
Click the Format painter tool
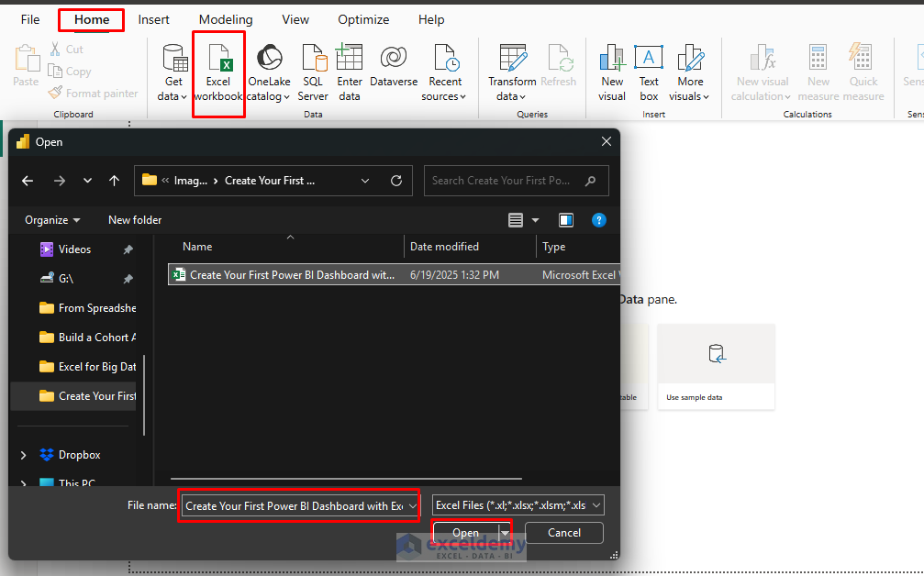click(x=93, y=93)
